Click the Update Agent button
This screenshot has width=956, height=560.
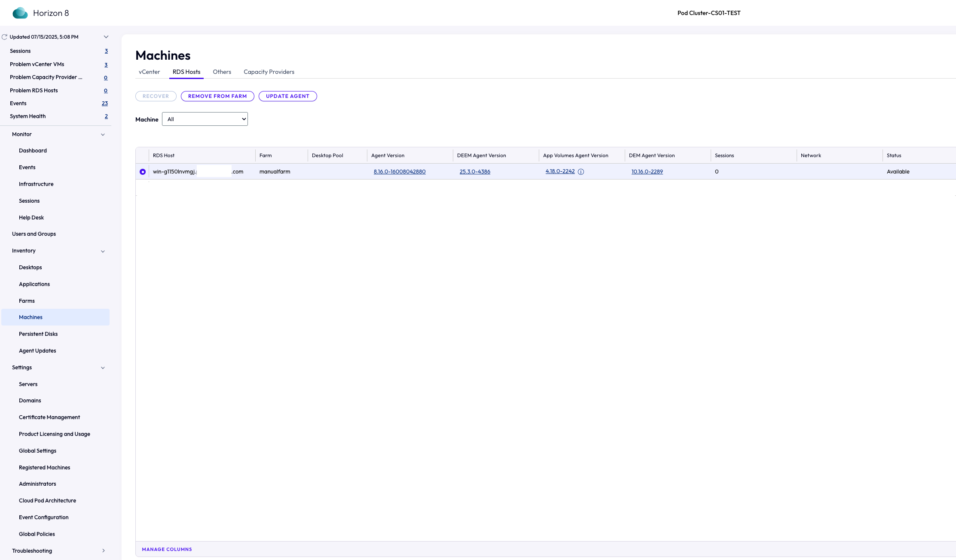tap(288, 96)
